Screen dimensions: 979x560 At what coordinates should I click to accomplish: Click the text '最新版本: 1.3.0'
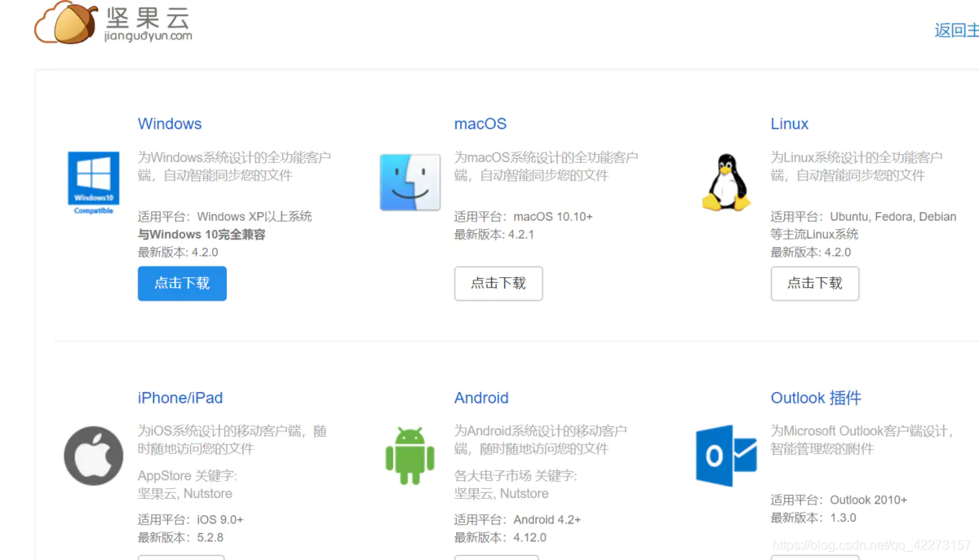813,518
